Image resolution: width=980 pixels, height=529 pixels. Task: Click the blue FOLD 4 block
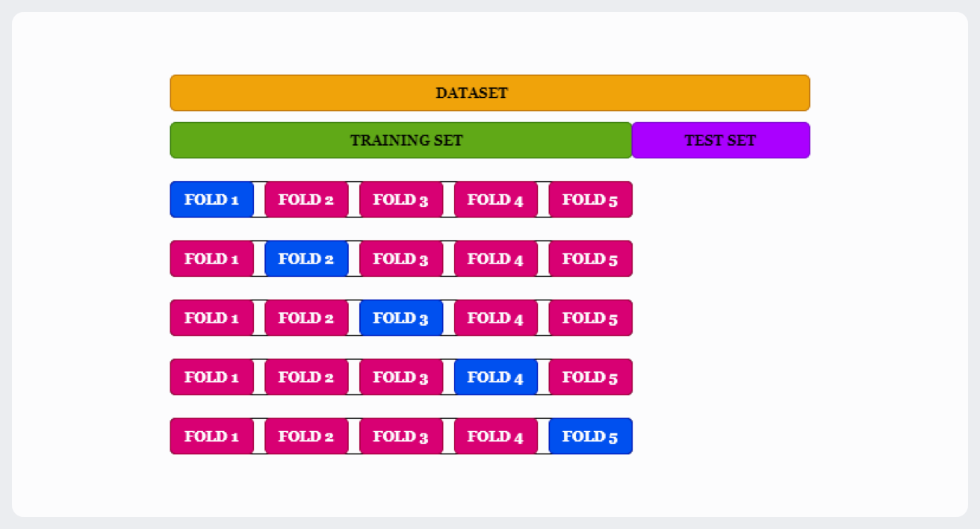tap(496, 377)
